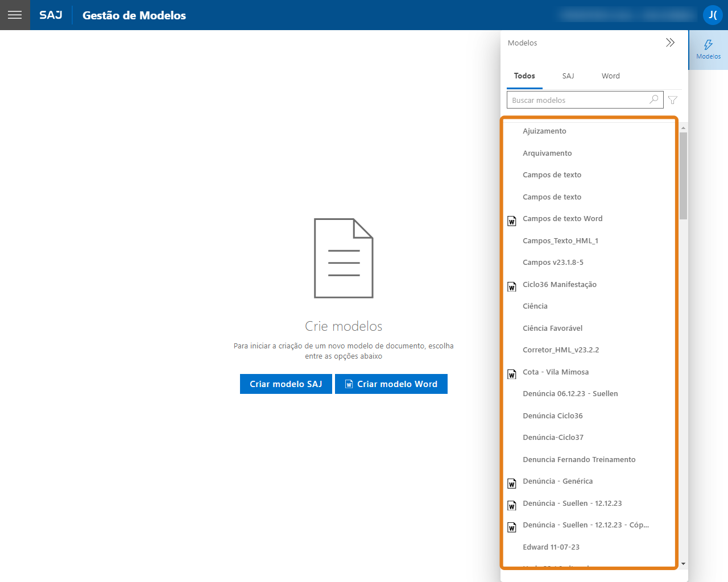Collapse the Modelos panel with double chevron
Screen dimensions: 728x582
[x=670, y=43]
